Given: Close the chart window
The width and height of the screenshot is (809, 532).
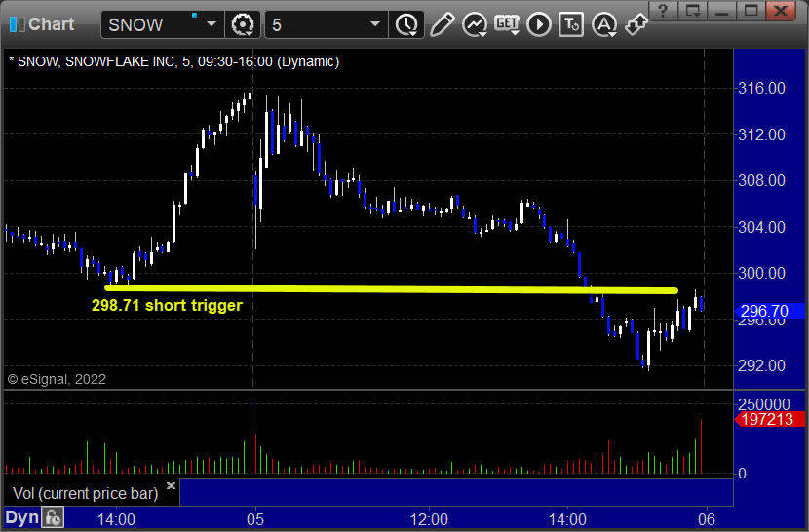Looking at the screenshot, I should (781, 11).
